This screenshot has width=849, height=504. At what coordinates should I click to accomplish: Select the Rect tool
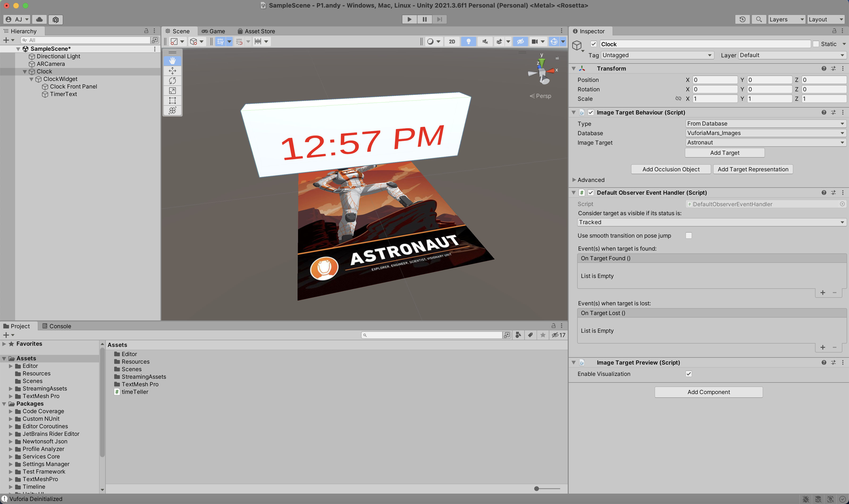pos(172,100)
